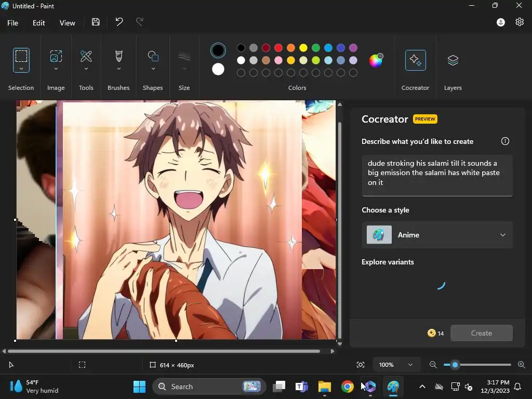This screenshot has height=399, width=532.
Task: Choose the Tools pencil icon
Action: click(86, 56)
